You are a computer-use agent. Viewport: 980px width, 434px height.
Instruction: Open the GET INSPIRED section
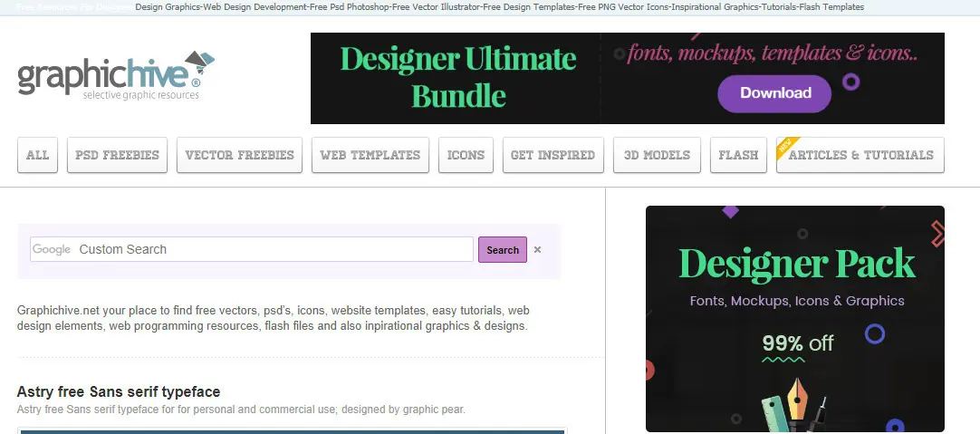point(553,155)
